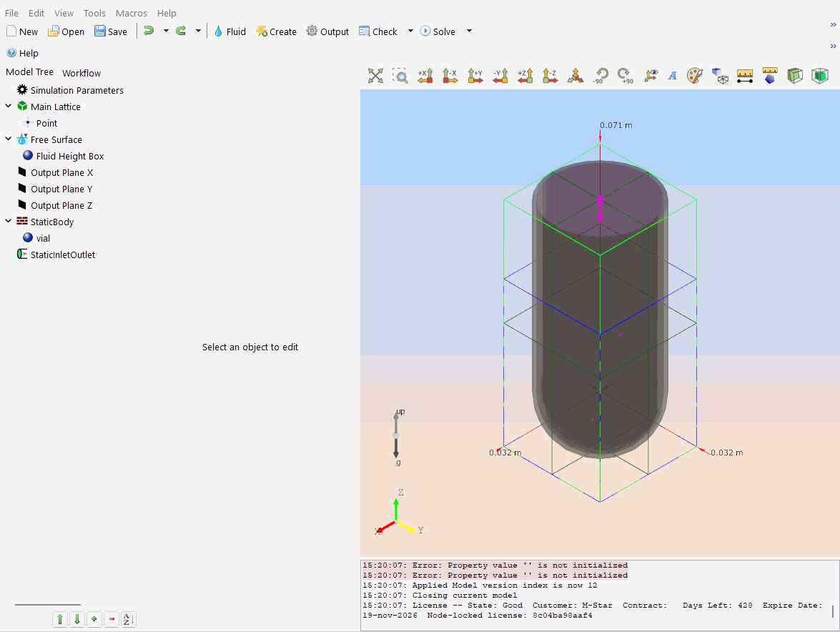Open the dropdown arrow beside Solve
840x632 pixels.
[x=469, y=31]
